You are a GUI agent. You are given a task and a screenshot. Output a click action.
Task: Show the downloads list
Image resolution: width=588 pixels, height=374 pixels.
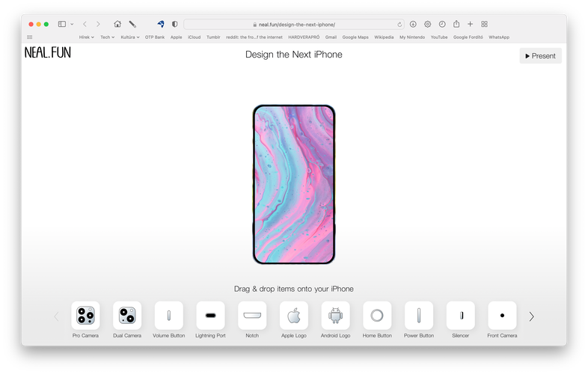click(413, 24)
